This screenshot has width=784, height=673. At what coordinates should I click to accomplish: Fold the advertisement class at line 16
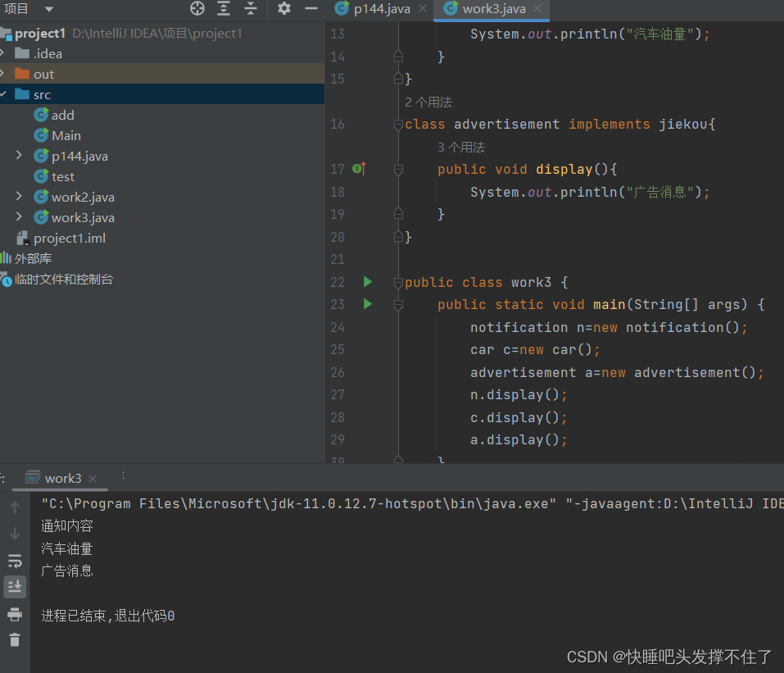(398, 125)
